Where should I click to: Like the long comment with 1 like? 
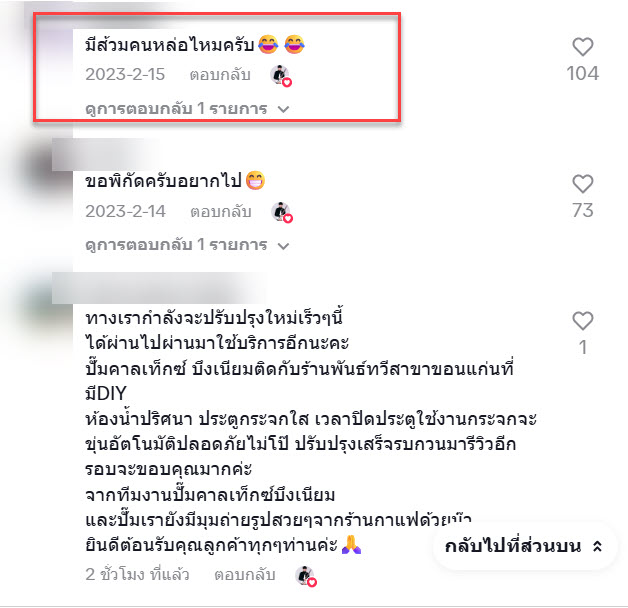click(582, 321)
